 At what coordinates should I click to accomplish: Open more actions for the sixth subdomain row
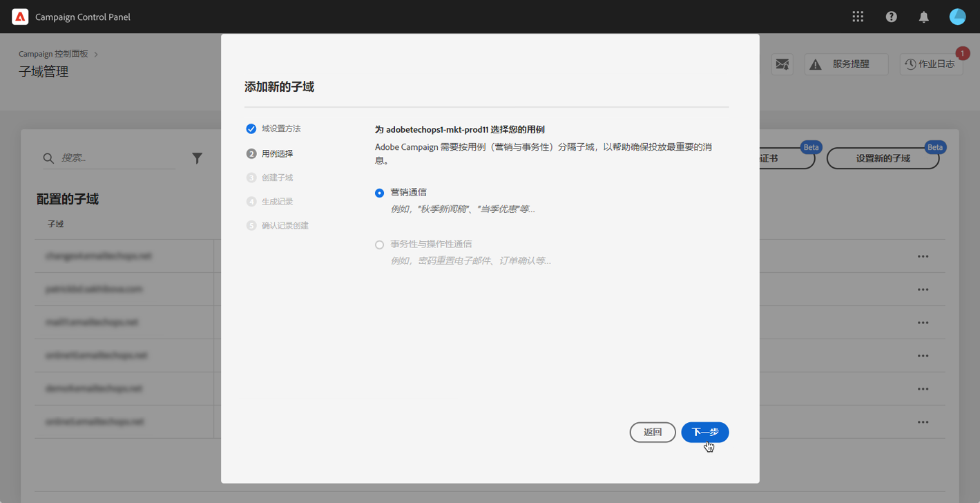pyautogui.click(x=923, y=422)
